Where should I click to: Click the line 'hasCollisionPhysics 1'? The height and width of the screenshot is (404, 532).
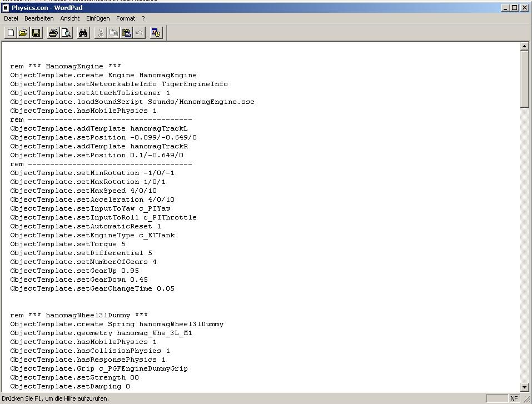click(90, 351)
